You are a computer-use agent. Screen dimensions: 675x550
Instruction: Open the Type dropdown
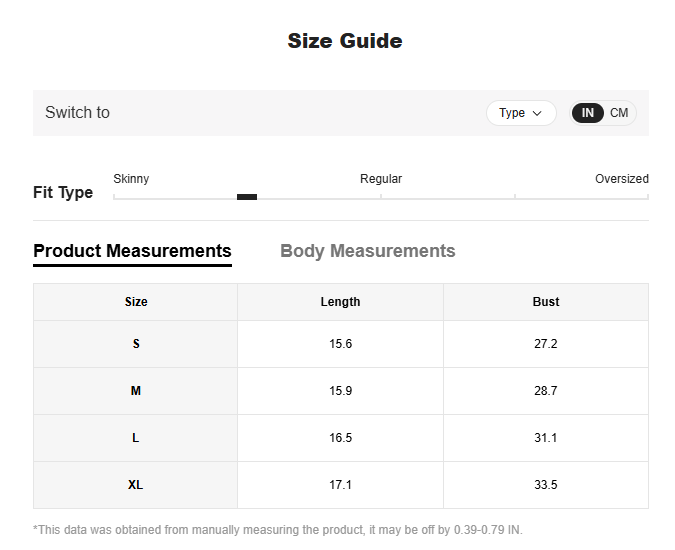pyautogui.click(x=521, y=113)
